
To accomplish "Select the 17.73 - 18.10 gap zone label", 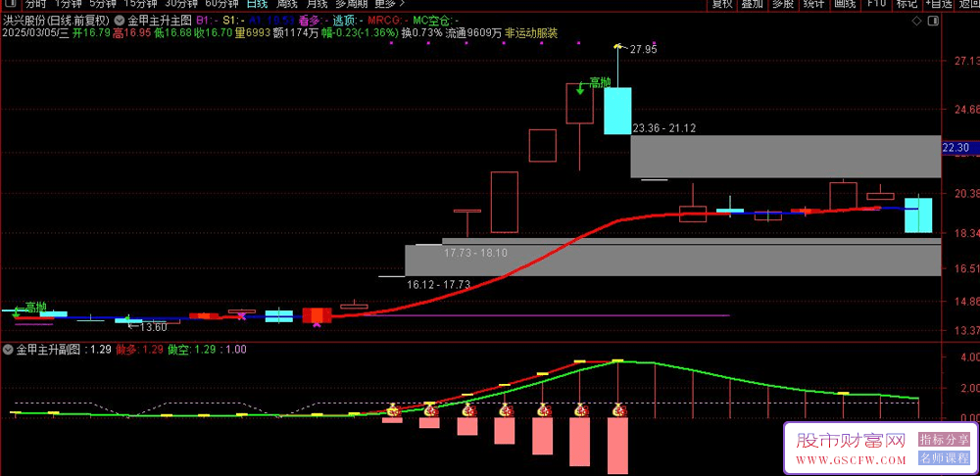I will pos(475,253).
